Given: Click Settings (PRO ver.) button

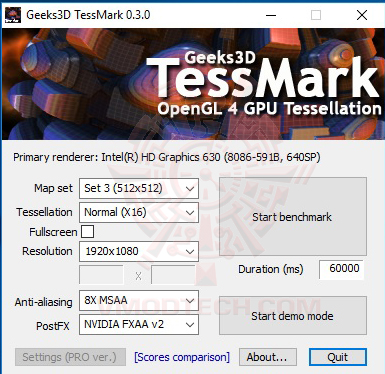Looking at the screenshot, I should (70, 357).
